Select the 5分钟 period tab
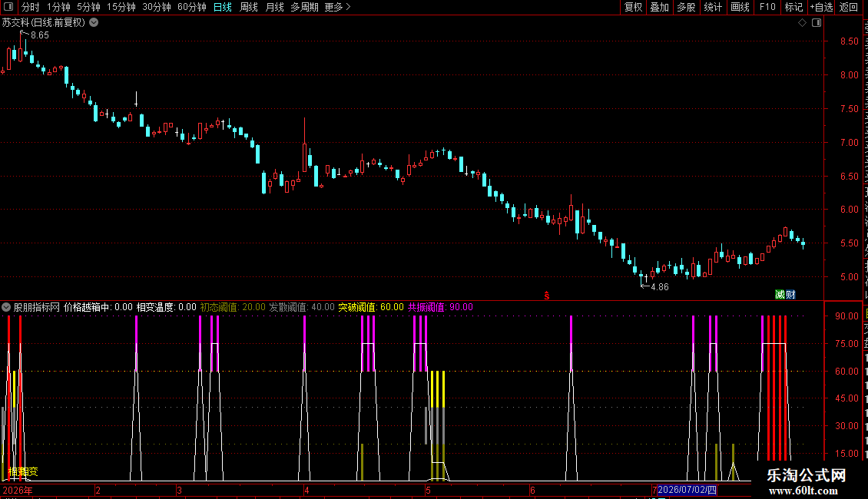This screenshot has width=868, height=499. click(x=88, y=7)
